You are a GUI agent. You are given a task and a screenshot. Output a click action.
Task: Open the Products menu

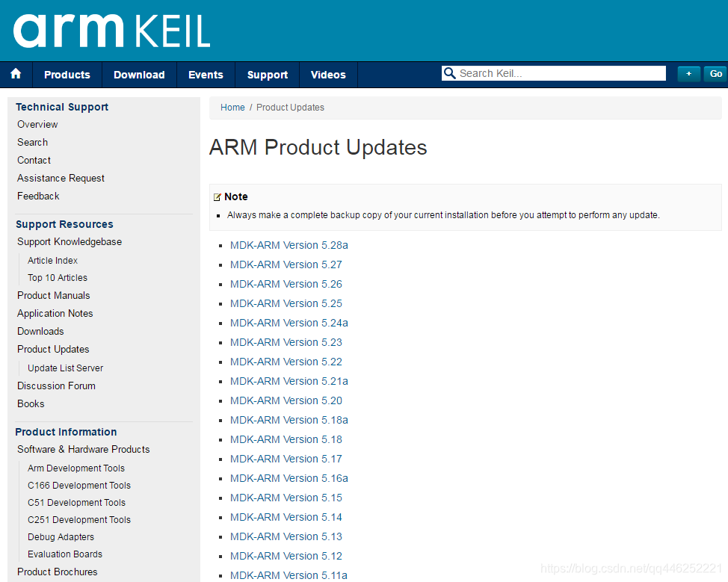(x=67, y=75)
